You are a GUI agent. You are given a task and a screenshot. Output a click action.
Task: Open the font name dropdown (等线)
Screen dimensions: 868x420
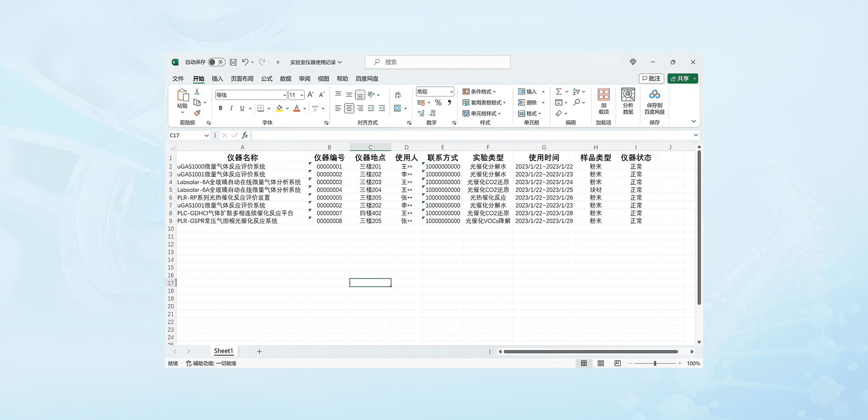pos(284,95)
